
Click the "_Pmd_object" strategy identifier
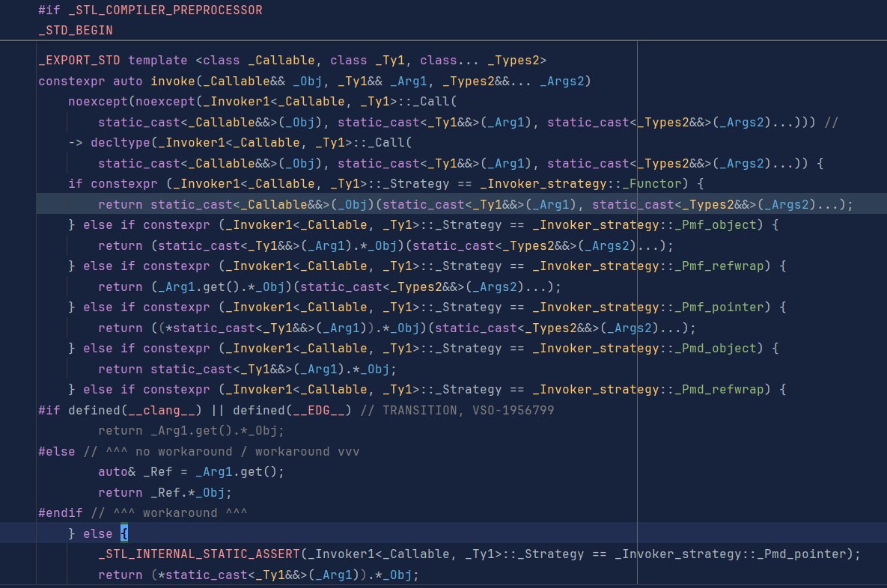716,349
